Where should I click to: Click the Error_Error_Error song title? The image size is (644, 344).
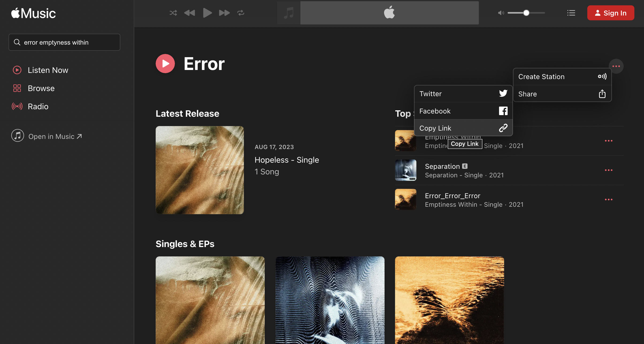pos(453,196)
